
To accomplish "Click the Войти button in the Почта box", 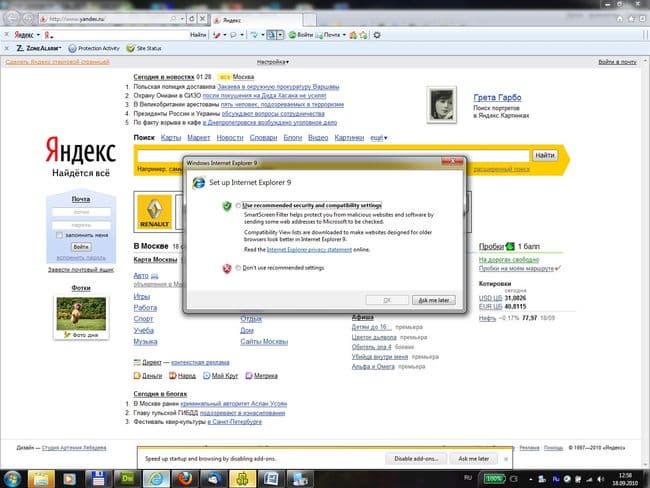I will [81, 247].
